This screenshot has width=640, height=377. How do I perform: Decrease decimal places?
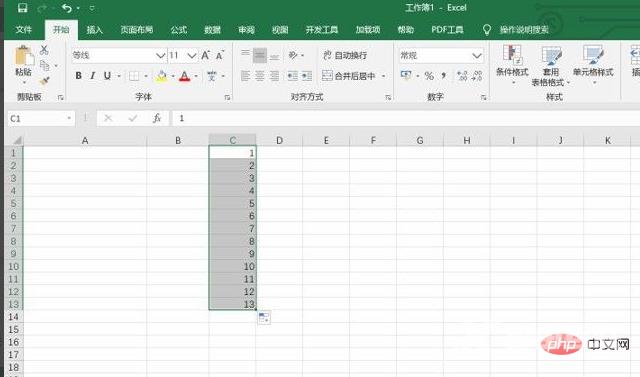click(477, 76)
